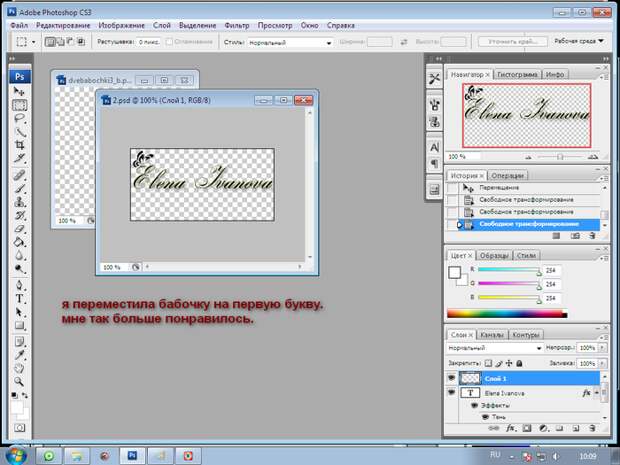The height and width of the screenshot is (465, 620).
Task: Select the Rectangular Marquee tool in the toolbox
Action: (x=19, y=105)
